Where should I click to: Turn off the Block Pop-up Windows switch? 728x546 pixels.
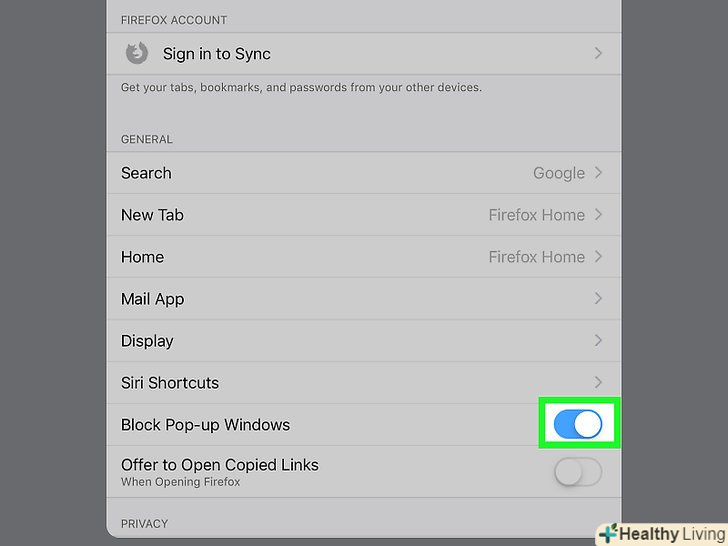[578, 424]
